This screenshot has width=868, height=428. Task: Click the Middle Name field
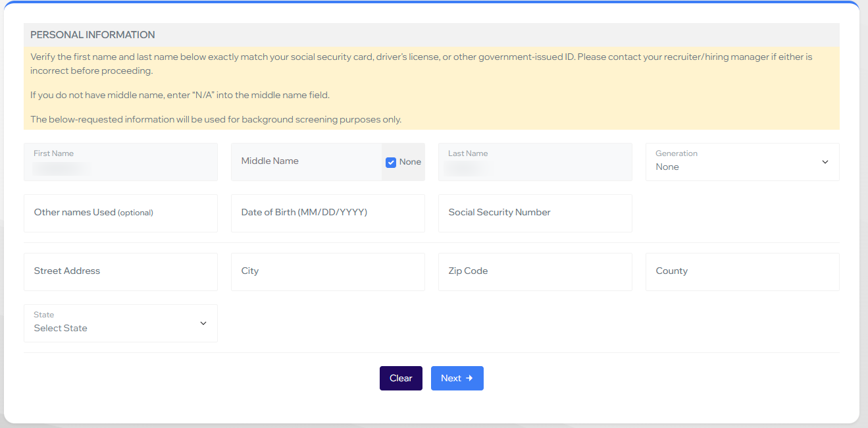coord(306,162)
